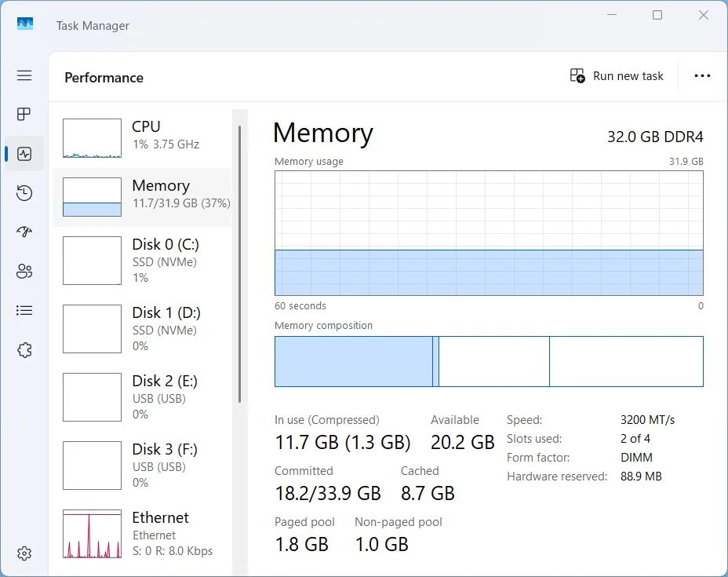Screen dimensions: 728x577
Task: Open the Details page icon
Action: click(x=24, y=310)
